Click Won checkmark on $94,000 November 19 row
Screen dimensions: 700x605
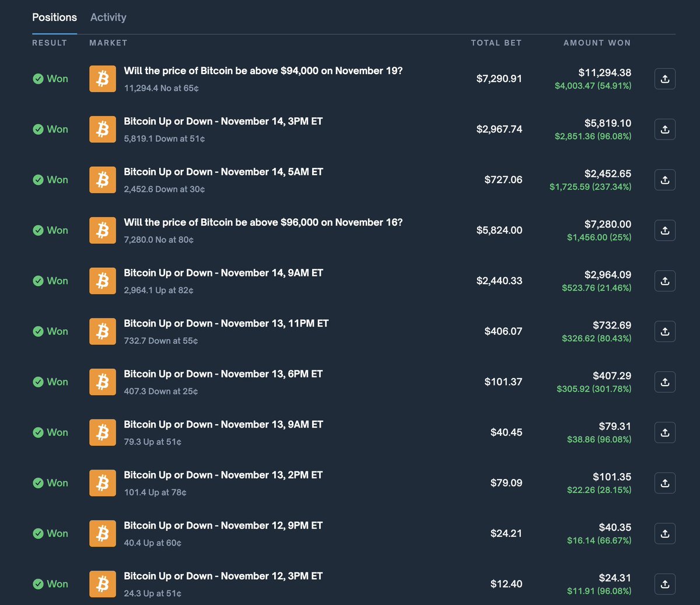tap(38, 79)
